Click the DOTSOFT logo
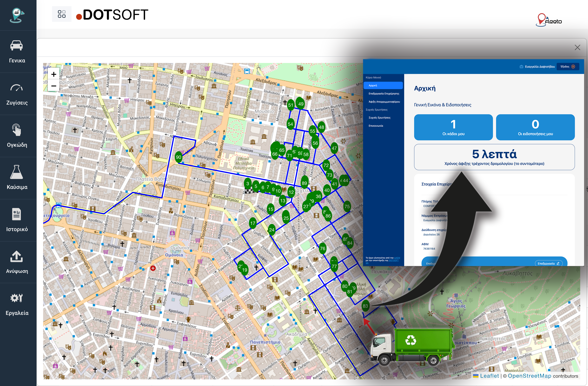The width and height of the screenshot is (588, 386). (112, 15)
